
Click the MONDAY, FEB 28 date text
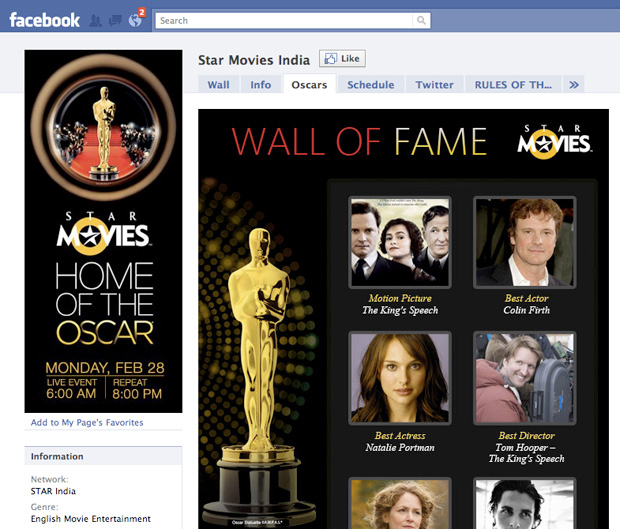pyautogui.click(x=105, y=368)
